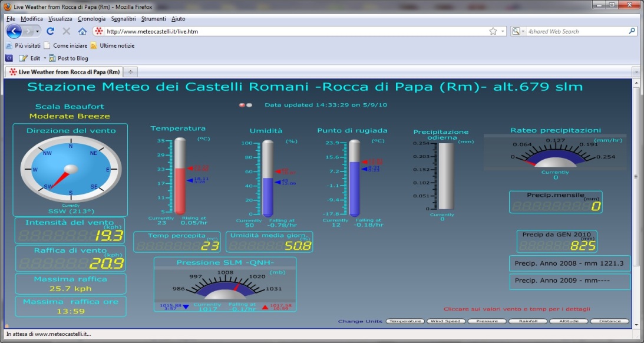Expand the search engine selector dropdown
The image size is (644, 343).
518,31
